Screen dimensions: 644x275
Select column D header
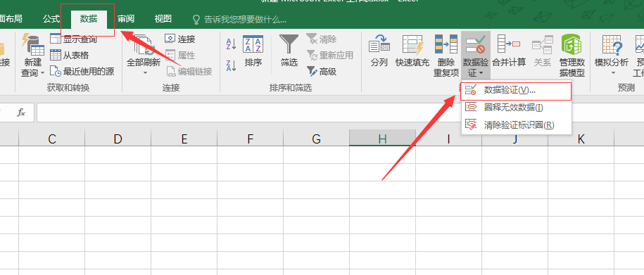[x=118, y=139]
